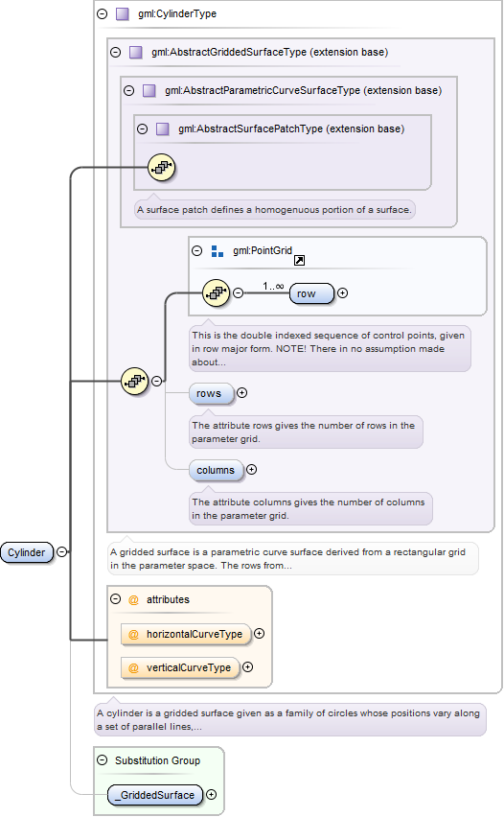Click the blue gml:PointGrid group icon

coord(218,251)
